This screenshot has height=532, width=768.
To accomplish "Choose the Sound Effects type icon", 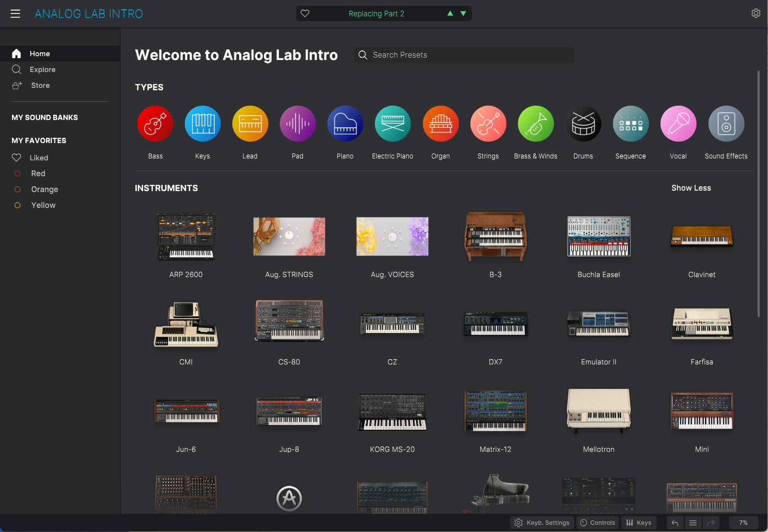I will (x=726, y=124).
